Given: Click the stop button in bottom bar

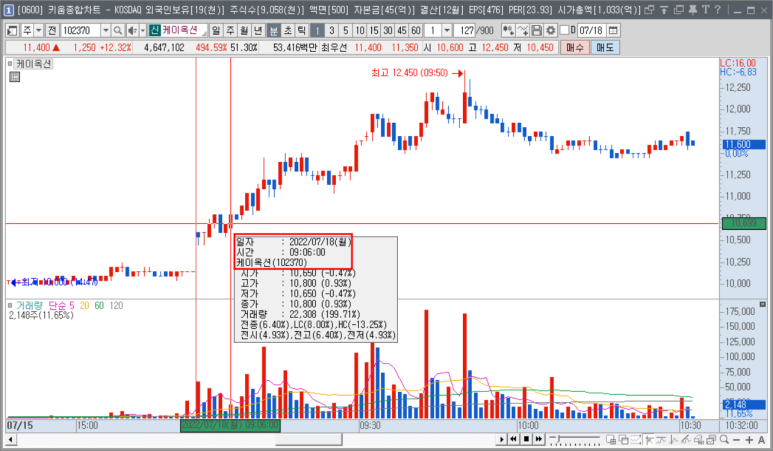Looking at the screenshot, I should tap(526, 439).
